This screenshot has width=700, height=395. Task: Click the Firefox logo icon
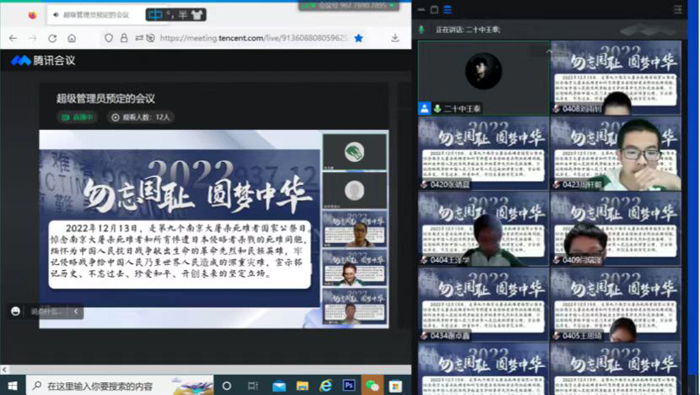point(32,15)
